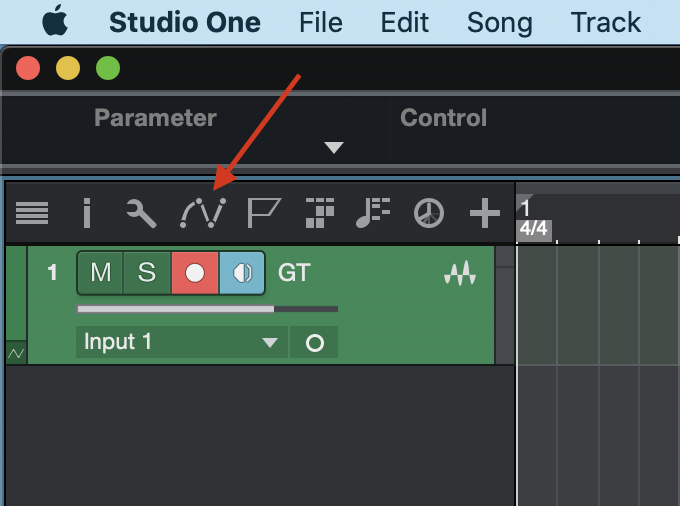
Task: Open the Song menu
Action: (x=500, y=22)
